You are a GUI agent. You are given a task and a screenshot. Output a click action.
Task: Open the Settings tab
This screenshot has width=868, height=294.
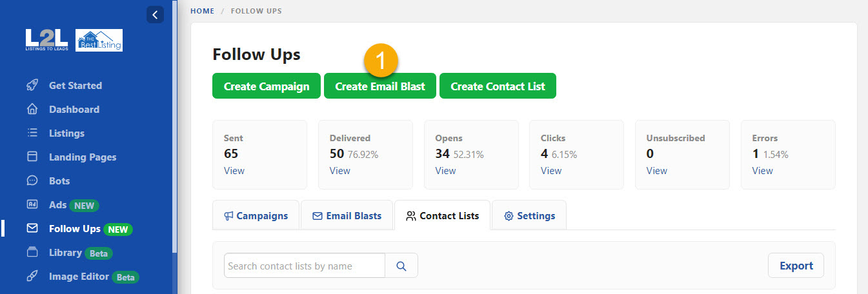tap(529, 215)
